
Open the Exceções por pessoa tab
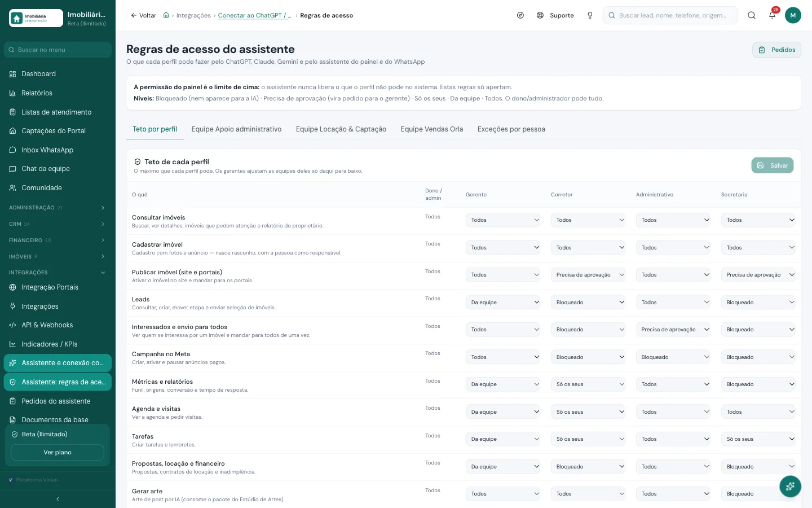511,129
